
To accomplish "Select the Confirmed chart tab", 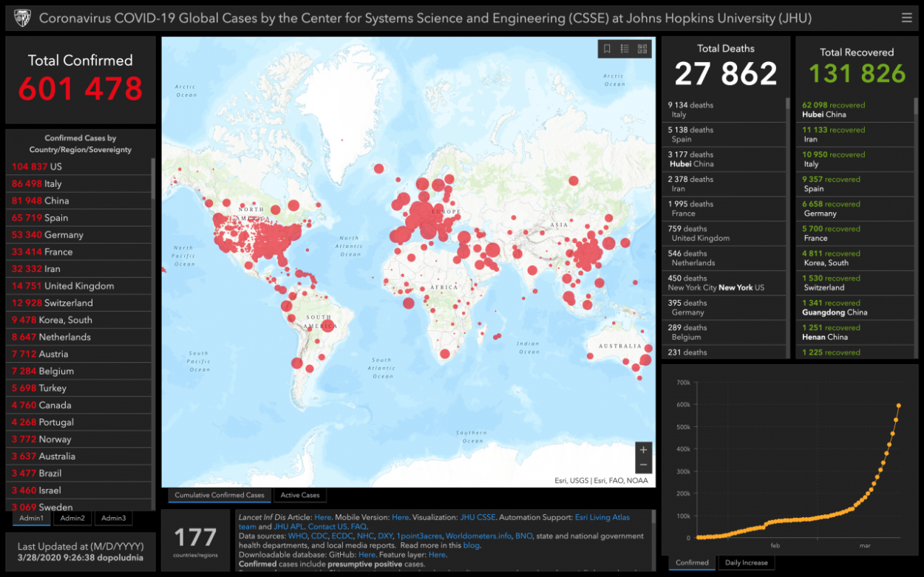I will click(692, 562).
